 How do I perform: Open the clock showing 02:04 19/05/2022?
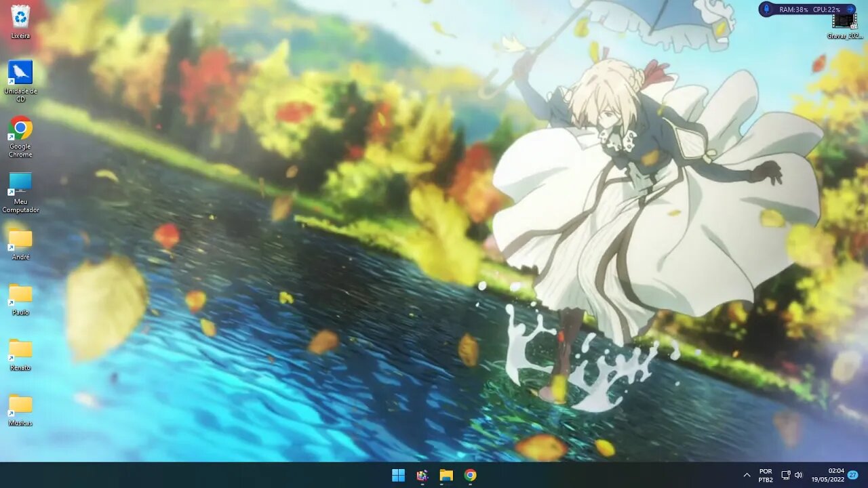click(x=828, y=475)
